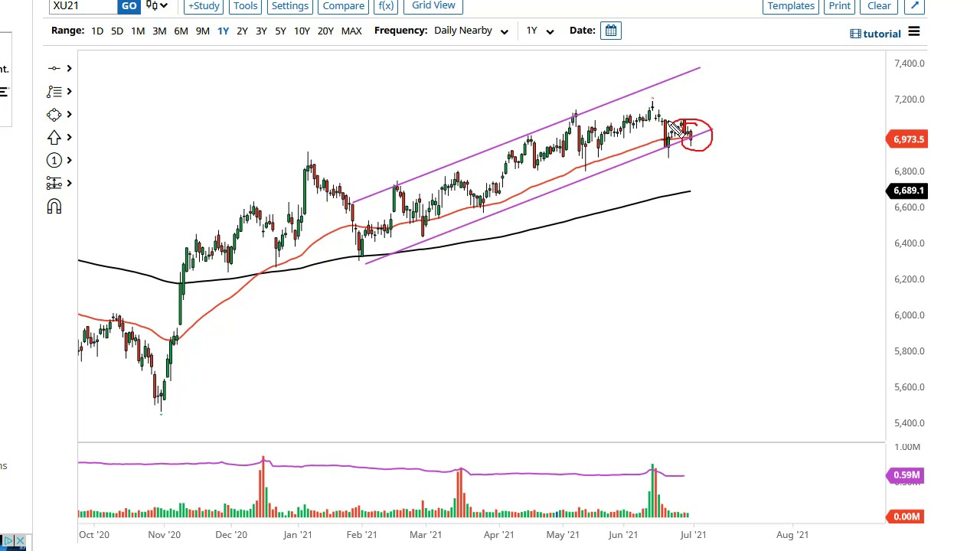This screenshot has width=980, height=551.
Task: Click the 0.59M volume average label
Action: click(906, 475)
